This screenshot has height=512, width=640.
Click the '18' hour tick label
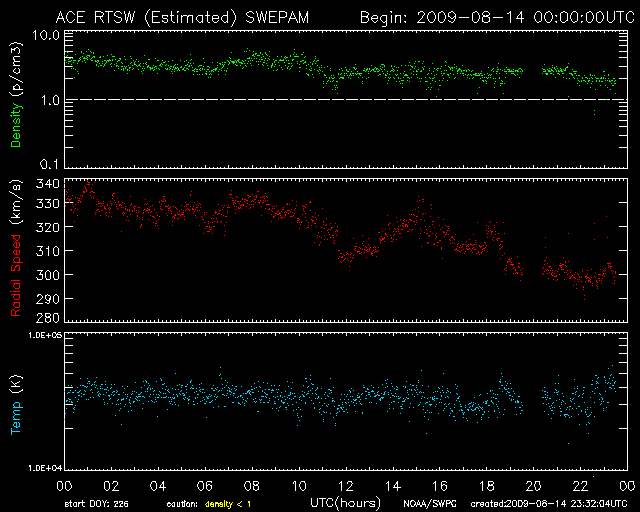coord(487,486)
